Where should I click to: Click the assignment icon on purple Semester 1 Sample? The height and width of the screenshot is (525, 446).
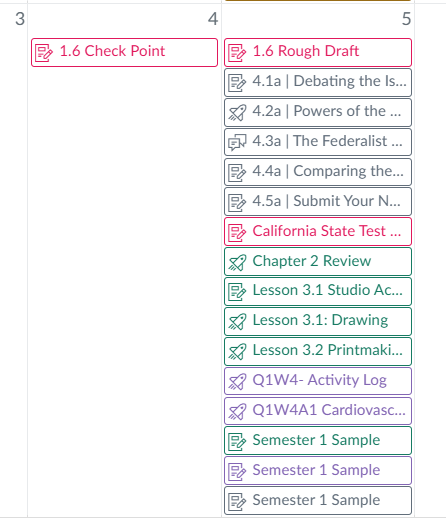tap(237, 471)
